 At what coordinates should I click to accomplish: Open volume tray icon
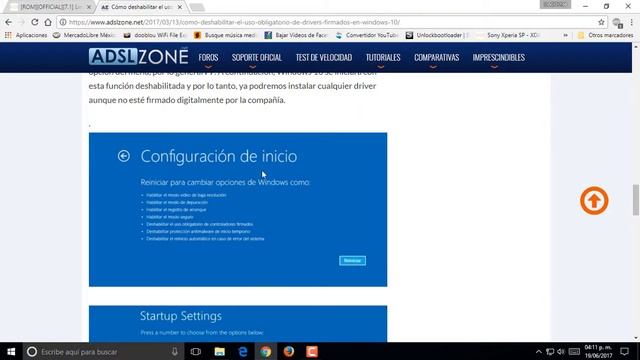pos(561,351)
